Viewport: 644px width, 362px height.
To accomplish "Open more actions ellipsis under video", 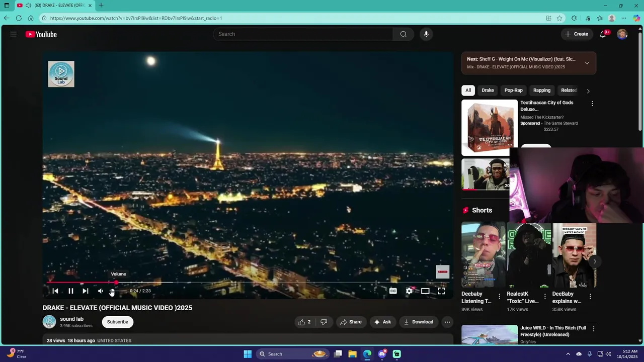I will (447, 322).
